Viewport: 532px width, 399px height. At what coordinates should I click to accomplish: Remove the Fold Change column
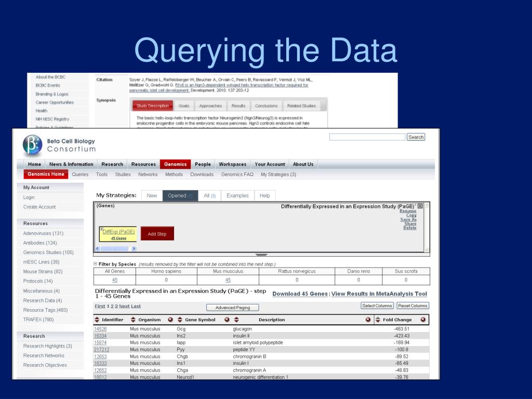coord(423,320)
